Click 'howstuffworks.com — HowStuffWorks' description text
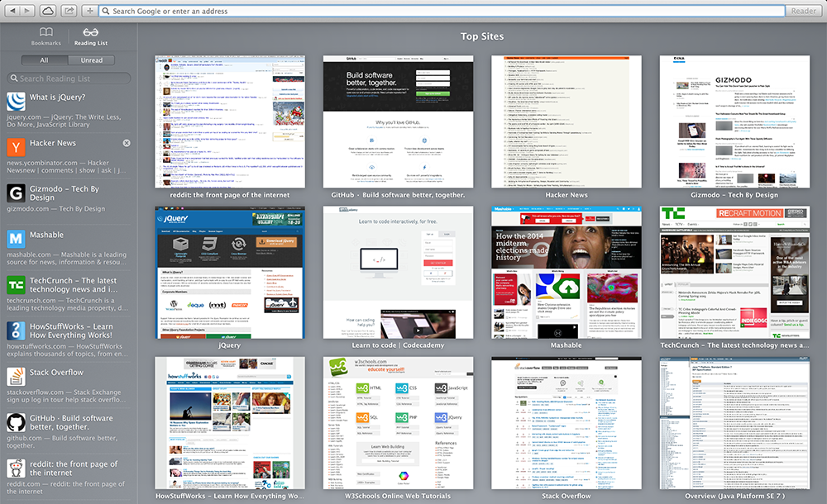The width and height of the screenshot is (827, 504). click(x=67, y=350)
